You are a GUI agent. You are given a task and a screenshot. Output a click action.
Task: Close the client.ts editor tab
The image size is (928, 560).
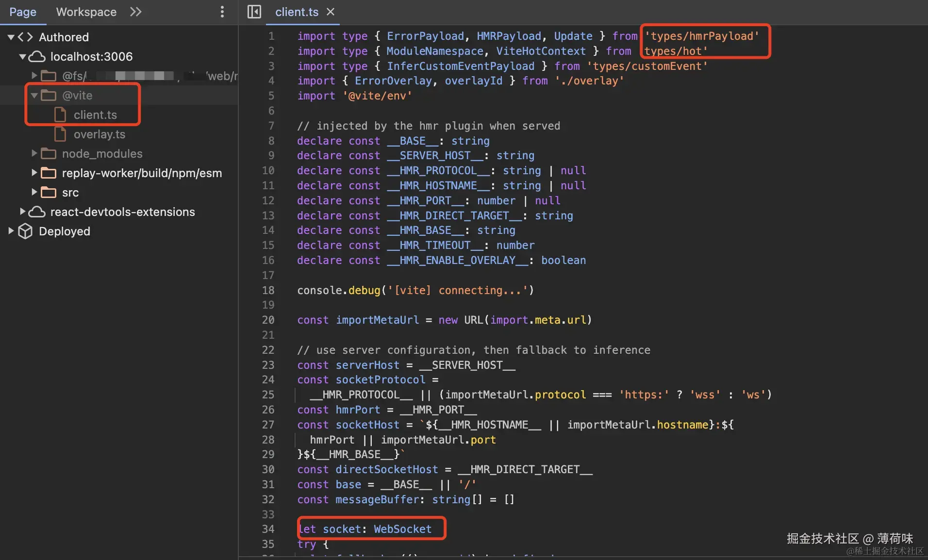point(331,12)
